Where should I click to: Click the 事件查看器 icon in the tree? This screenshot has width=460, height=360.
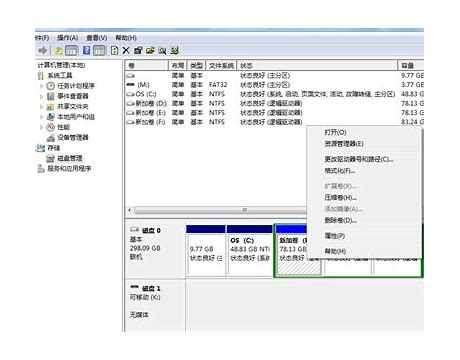coord(50,96)
